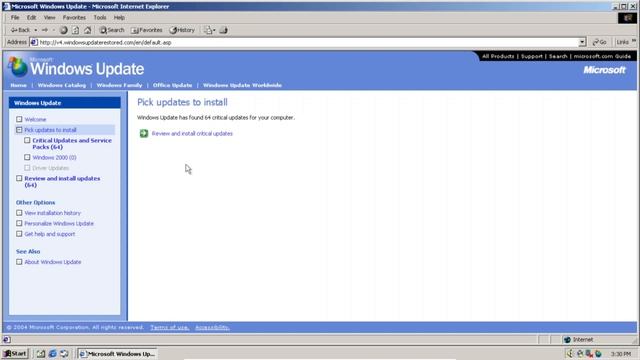Screen dimensions: 640x360
Task: Click the green arrow beside Review and install
Action: click(144, 133)
